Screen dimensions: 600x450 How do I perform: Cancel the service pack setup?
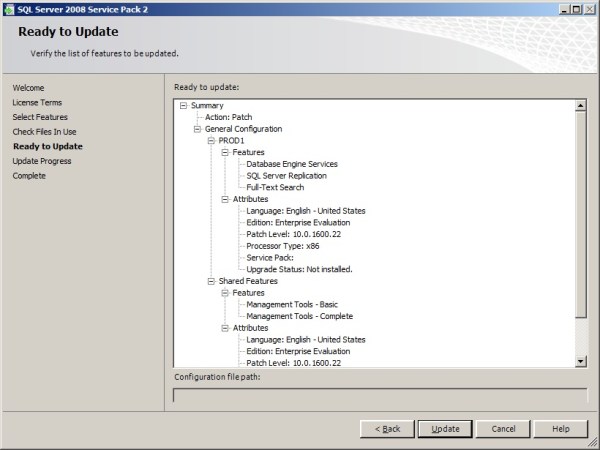click(x=503, y=428)
